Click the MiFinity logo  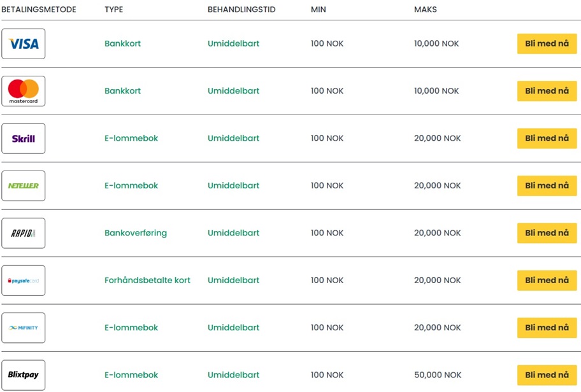point(24,328)
